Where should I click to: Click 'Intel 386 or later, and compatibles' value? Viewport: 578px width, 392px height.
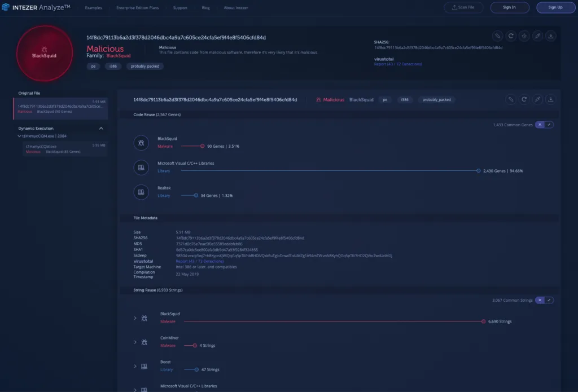pyautogui.click(x=207, y=267)
